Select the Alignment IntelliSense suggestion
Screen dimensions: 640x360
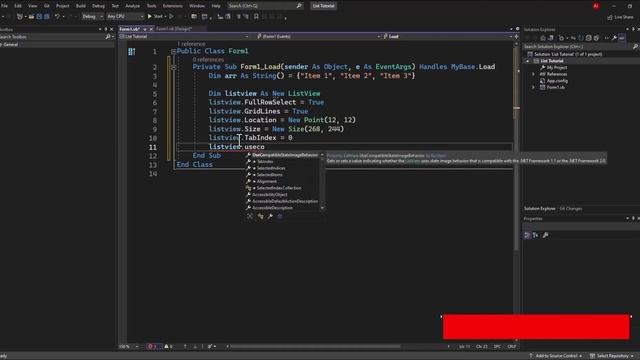tap(267, 181)
